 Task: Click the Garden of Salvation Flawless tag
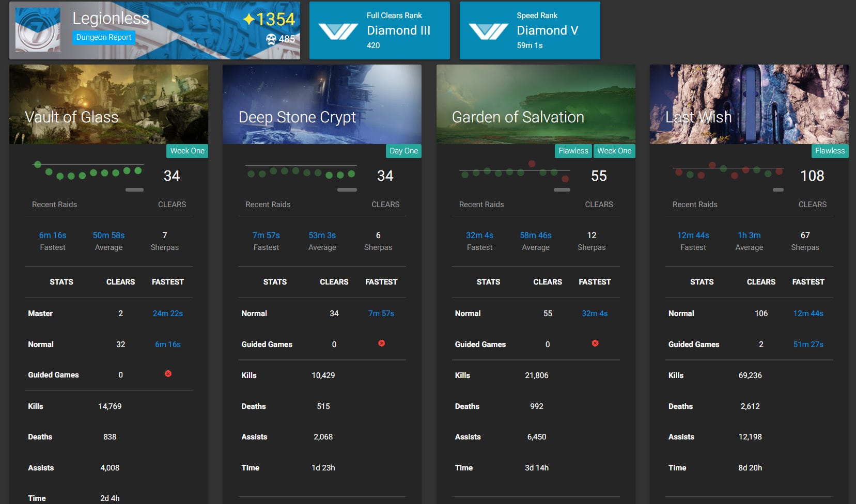[x=573, y=151]
